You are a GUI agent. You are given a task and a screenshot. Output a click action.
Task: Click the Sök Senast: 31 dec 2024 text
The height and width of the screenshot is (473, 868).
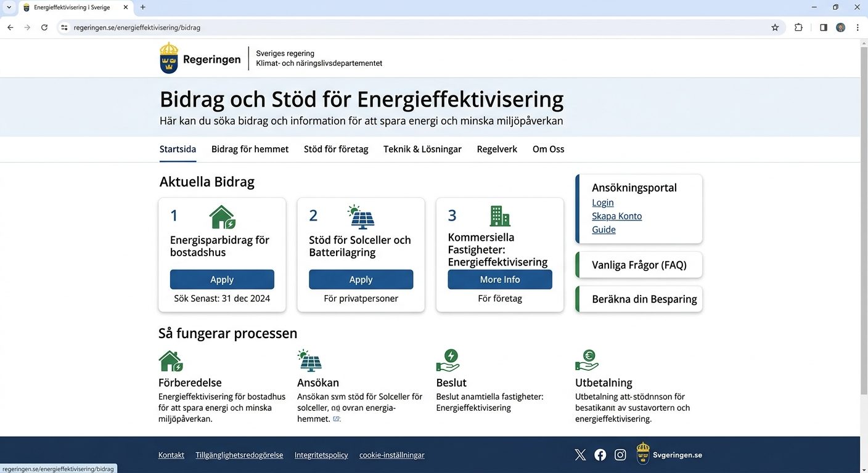(222, 299)
